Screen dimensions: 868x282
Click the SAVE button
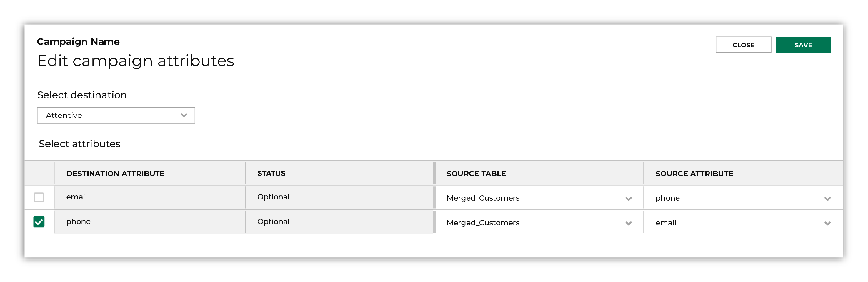coord(803,45)
